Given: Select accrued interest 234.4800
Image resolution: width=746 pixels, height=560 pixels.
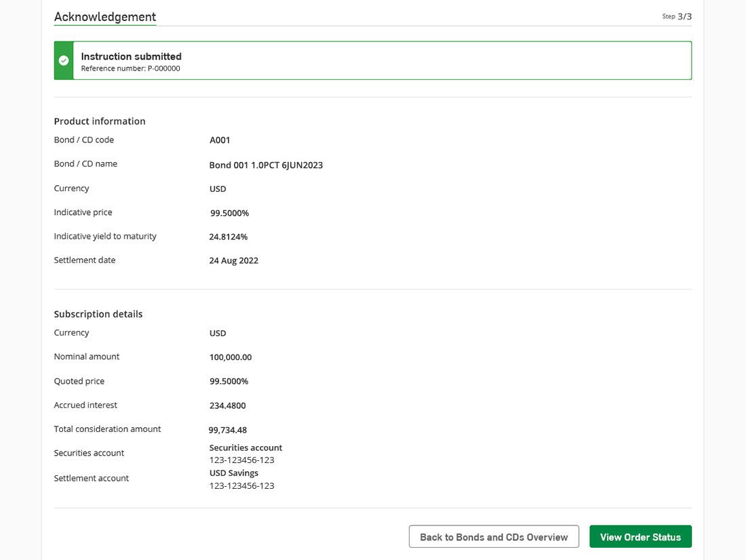Looking at the screenshot, I should click(x=227, y=405).
